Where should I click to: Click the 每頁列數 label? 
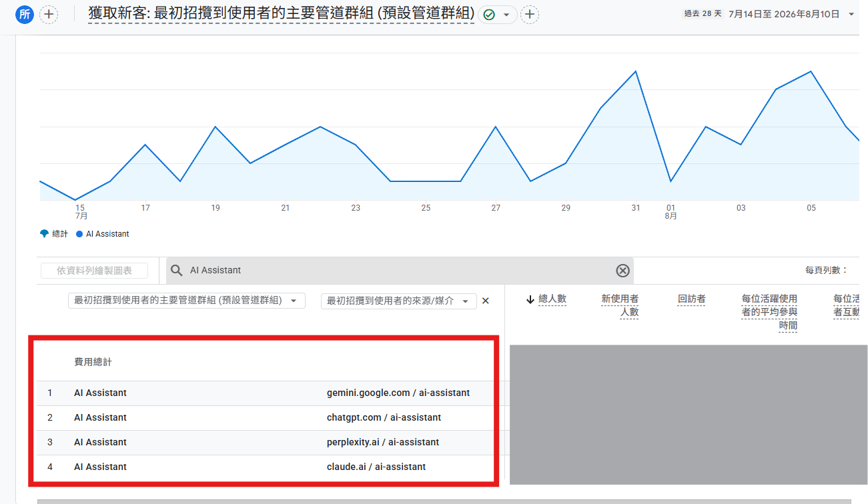point(827,270)
